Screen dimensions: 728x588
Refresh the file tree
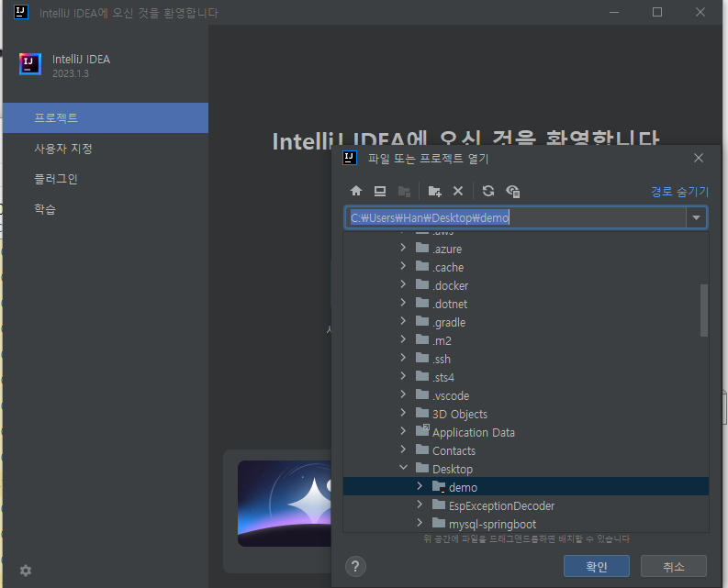(x=488, y=191)
